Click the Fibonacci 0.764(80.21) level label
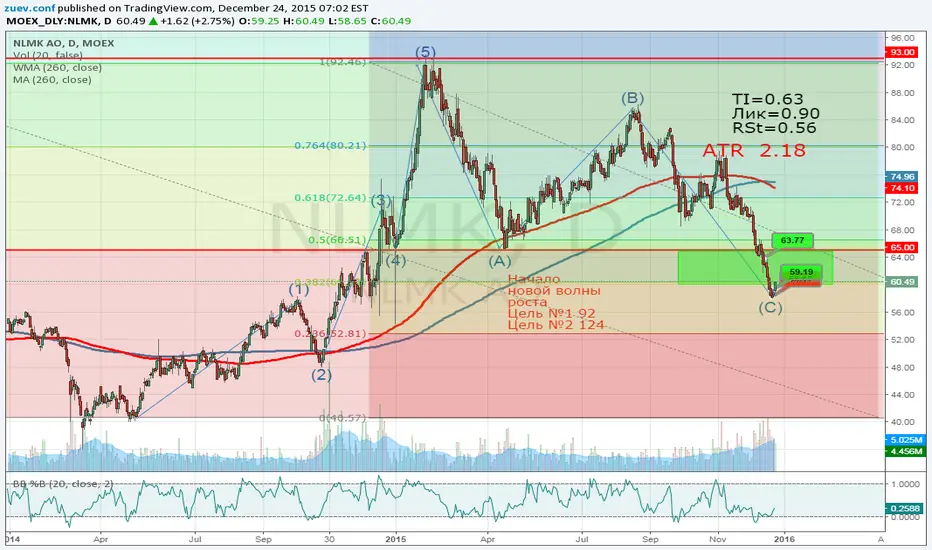Image resolution: width=932 pixels, height=550 pixels. click(330, 145)
